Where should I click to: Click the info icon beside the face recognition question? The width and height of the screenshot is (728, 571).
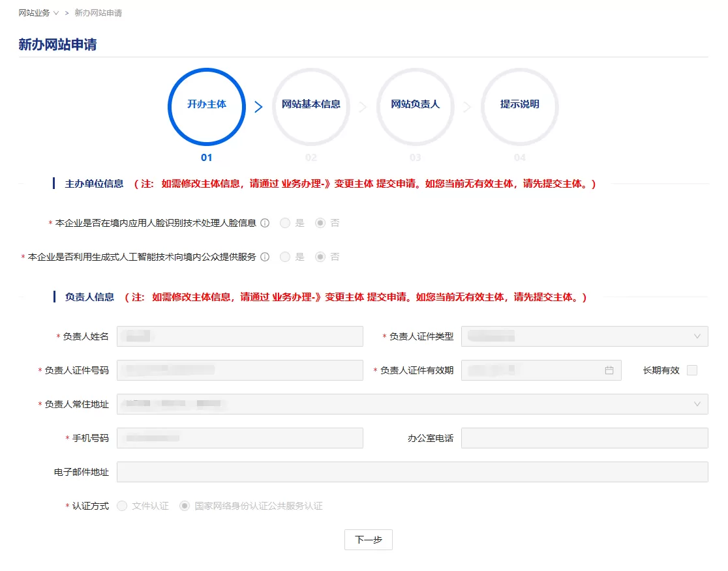(264, 222)
